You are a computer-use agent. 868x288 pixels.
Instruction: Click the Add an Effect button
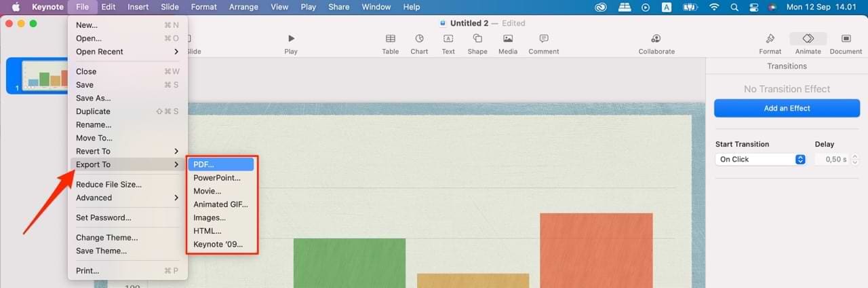click(x=787, y=108)
